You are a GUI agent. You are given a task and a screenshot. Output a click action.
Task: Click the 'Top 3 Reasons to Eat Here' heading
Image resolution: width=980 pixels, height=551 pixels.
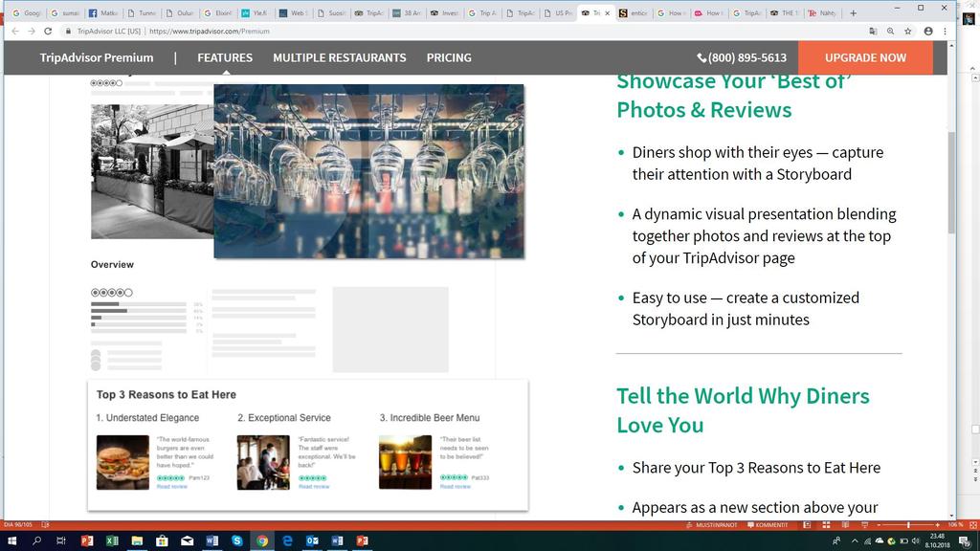pos(167,395)
